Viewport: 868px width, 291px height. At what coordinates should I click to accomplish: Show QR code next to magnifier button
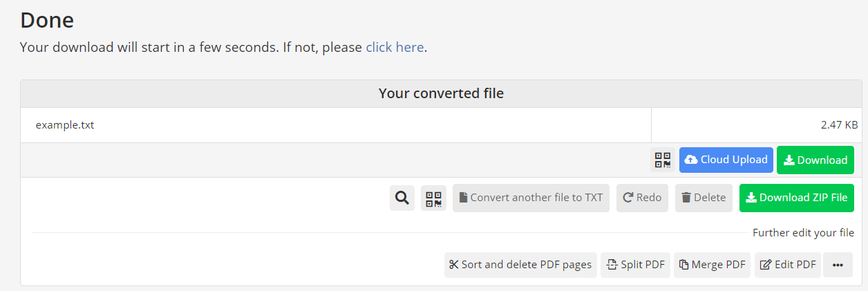point(433,198)
